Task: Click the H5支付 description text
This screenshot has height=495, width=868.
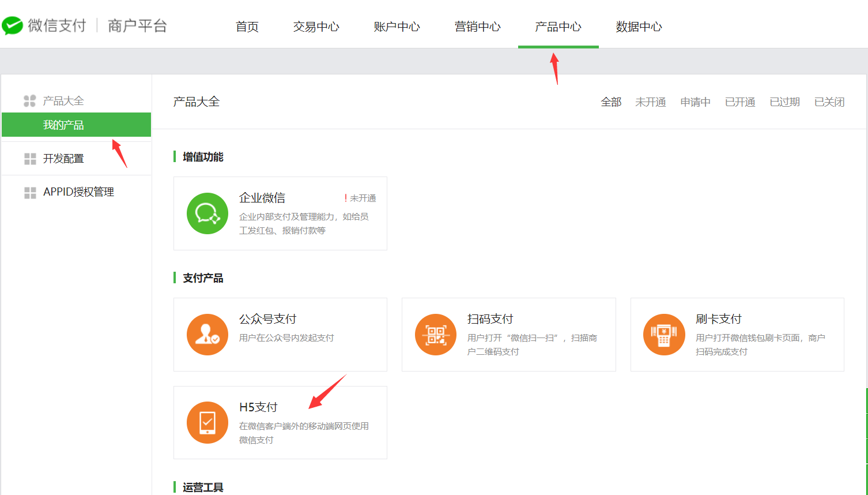Action: [x=304, y=433]
